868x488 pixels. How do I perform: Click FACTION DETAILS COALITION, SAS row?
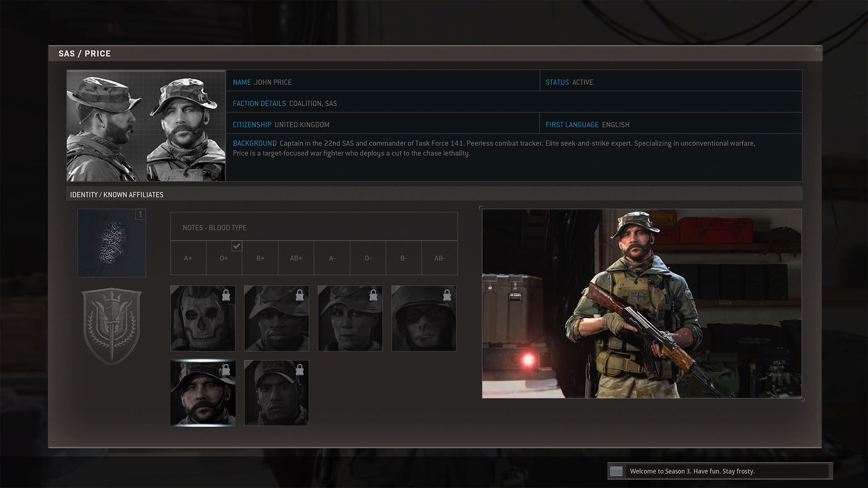tap(514, 102)
